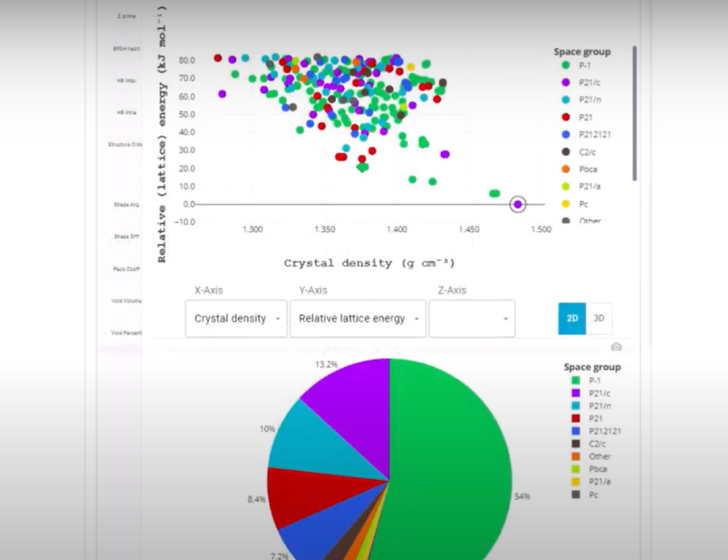Click the scatter legend vertical scrollbar
The width and height of the screenshot is (728, 560).
tap(635, 113)
